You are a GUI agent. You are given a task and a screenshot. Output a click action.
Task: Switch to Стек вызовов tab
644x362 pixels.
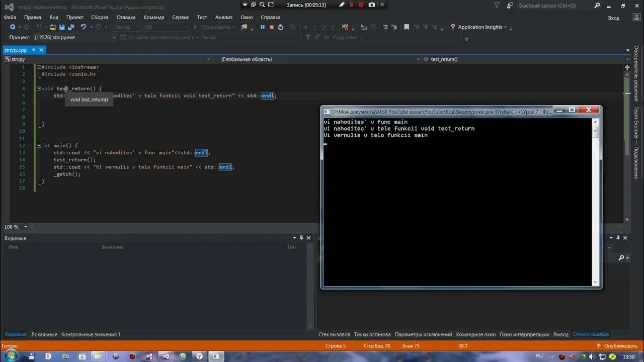(x=334, y=334)
